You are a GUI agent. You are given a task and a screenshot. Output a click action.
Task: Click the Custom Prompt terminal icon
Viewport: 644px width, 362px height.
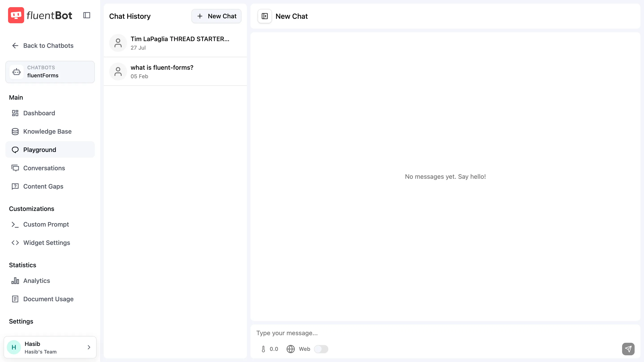click(15, 224)
